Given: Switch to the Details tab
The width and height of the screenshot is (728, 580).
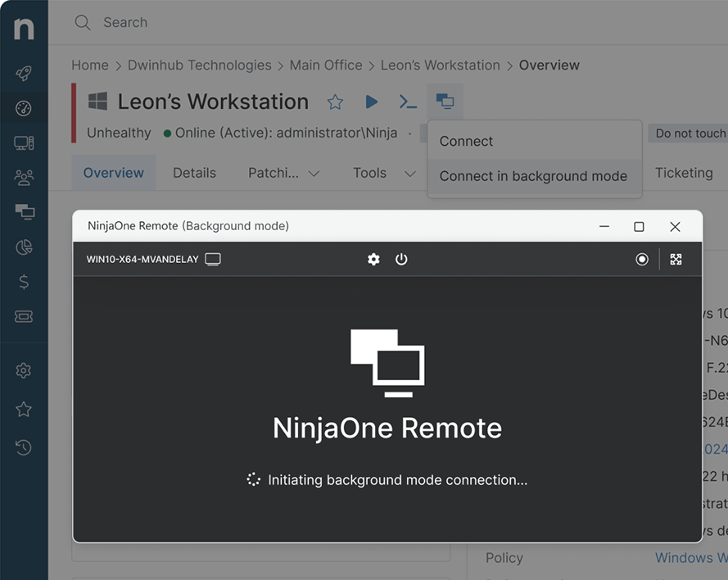Looking at the screenshot, I should tap(194, 173).
